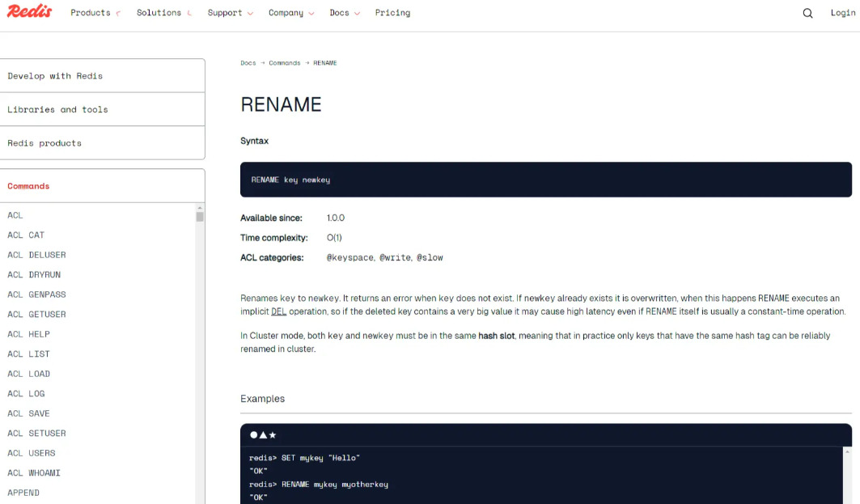Go to Commands breadcrumb

(x=285, y=63)
